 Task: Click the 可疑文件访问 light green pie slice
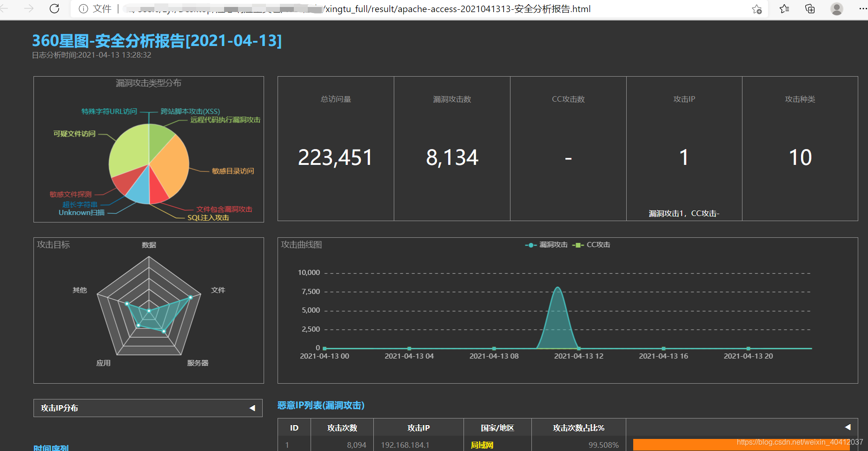(128, 151)
